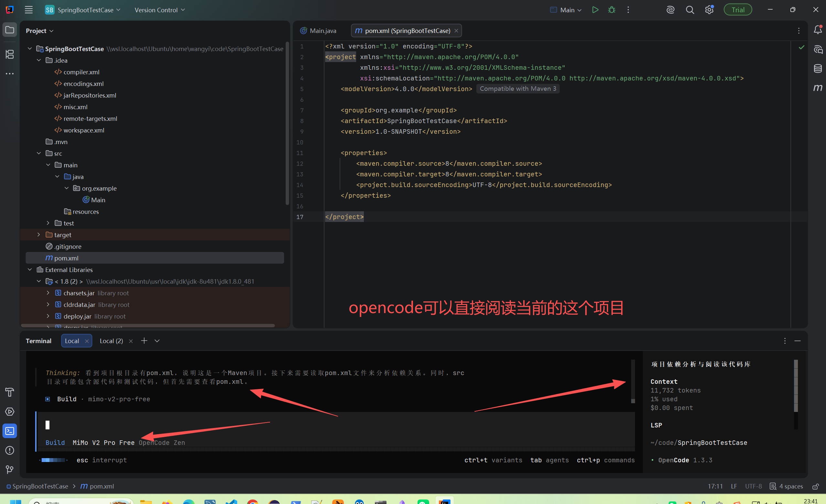Image resolution: width=826 pixels, height=504 pixels.
Task: Open the IDE Settings gear
Action: click(x=709, y=10)
